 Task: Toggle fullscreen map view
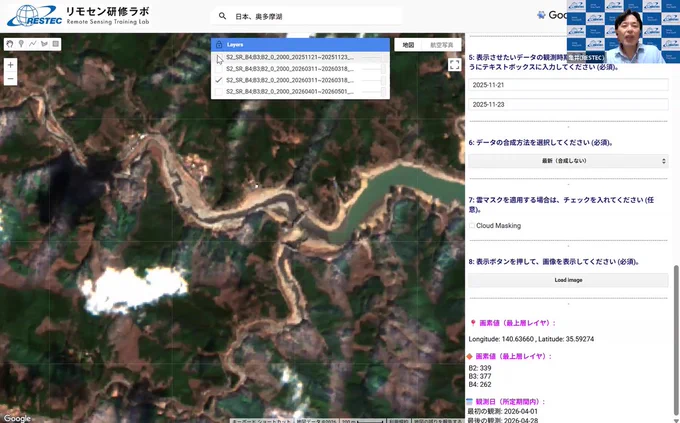click(x=454, y=65)
